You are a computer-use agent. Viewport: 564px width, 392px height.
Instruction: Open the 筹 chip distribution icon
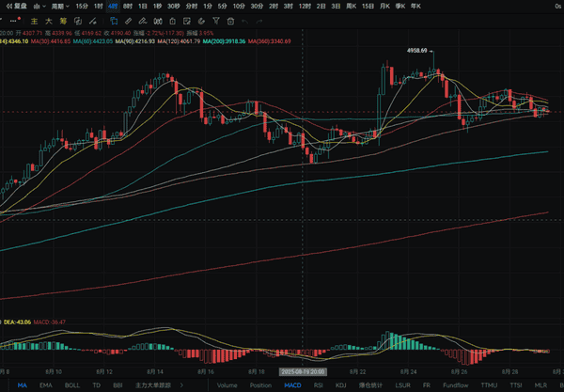tap(62, 19)
